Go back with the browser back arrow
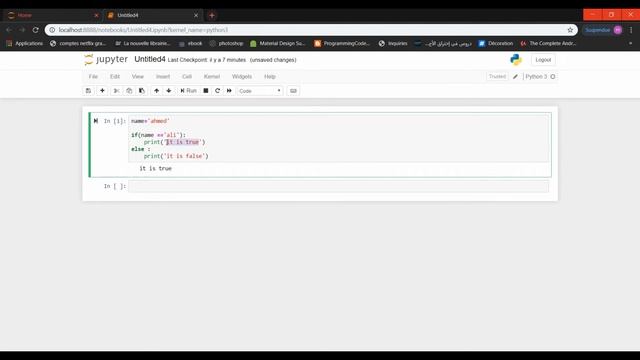640x360 pixels. [9, 30]
